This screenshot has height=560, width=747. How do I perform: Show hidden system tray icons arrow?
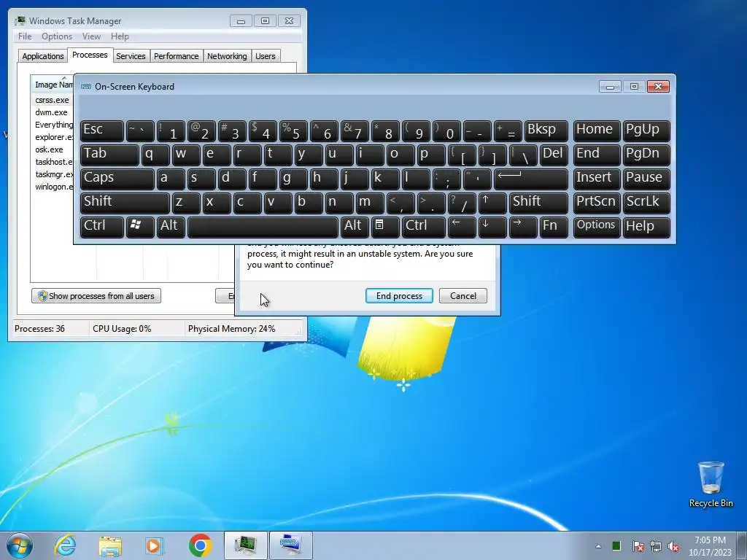pos(598,546)
